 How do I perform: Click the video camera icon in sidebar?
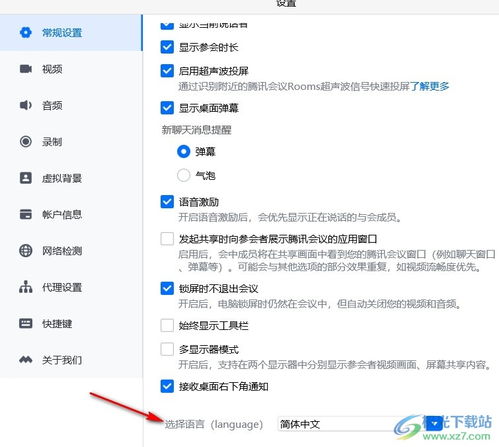coord(26,69)
